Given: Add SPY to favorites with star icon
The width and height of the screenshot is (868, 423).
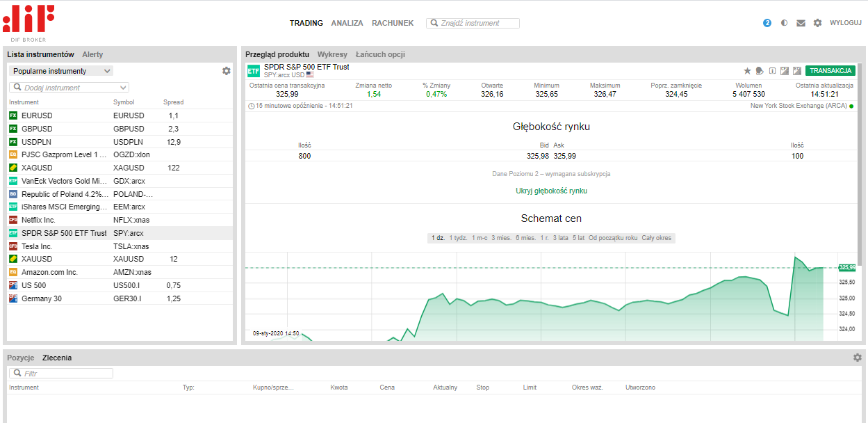Looking at the screenshot, I should (x=748, y=71).
